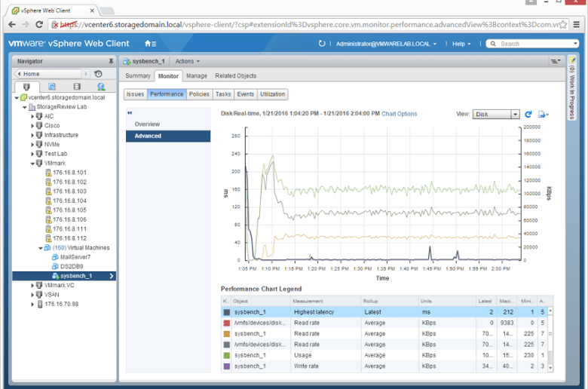Click the browser forward arrow
The width and height of the screenshot is (588, 389).
(x=26, y=24)
